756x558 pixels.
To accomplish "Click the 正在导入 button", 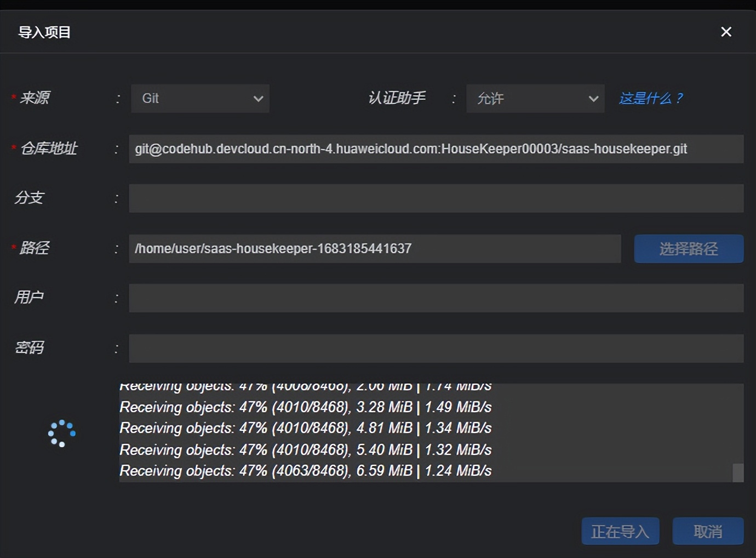I will click(x=620, y=531).
